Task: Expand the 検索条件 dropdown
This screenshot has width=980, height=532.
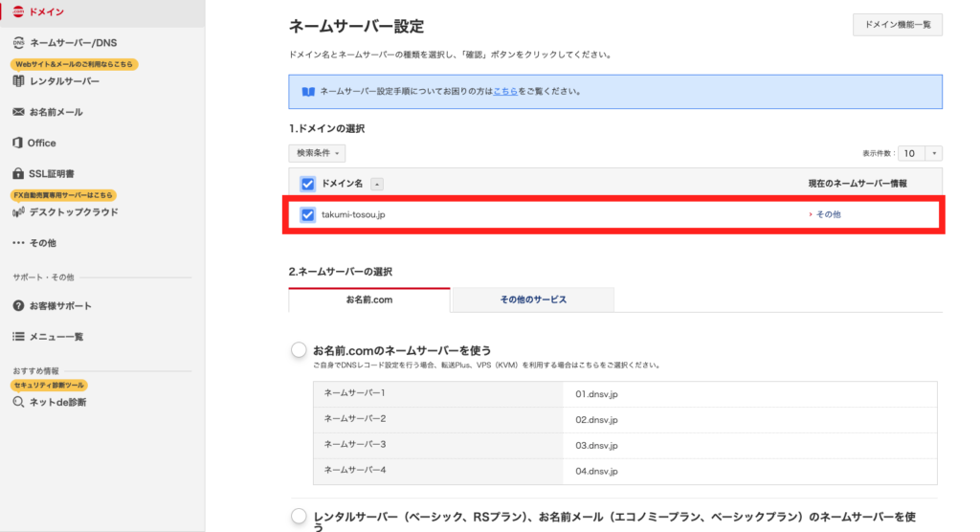Action: [317, 153]
